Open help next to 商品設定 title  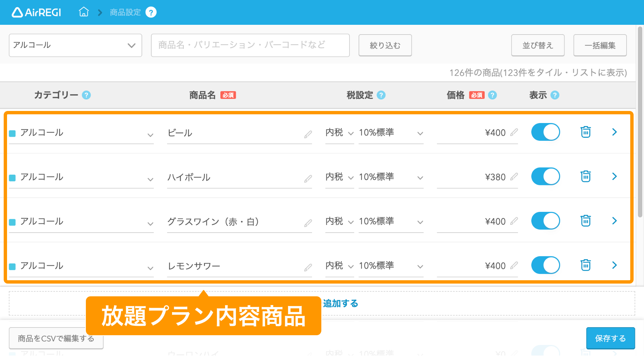[151, 12]
